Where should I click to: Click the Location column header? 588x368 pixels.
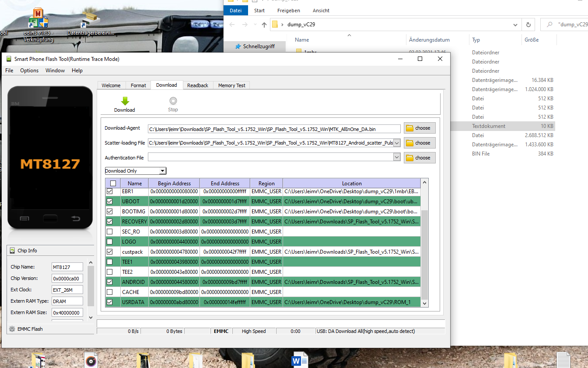point(352,184)
